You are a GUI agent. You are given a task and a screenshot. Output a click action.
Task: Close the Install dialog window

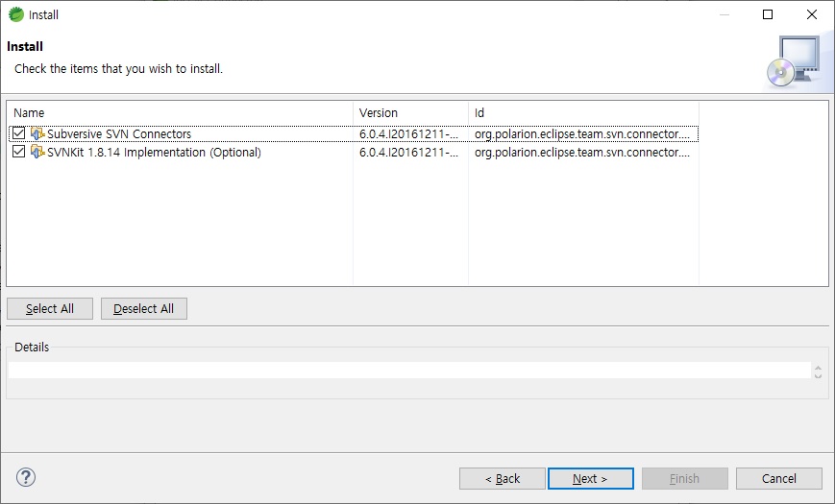click(x=812, y=14)
